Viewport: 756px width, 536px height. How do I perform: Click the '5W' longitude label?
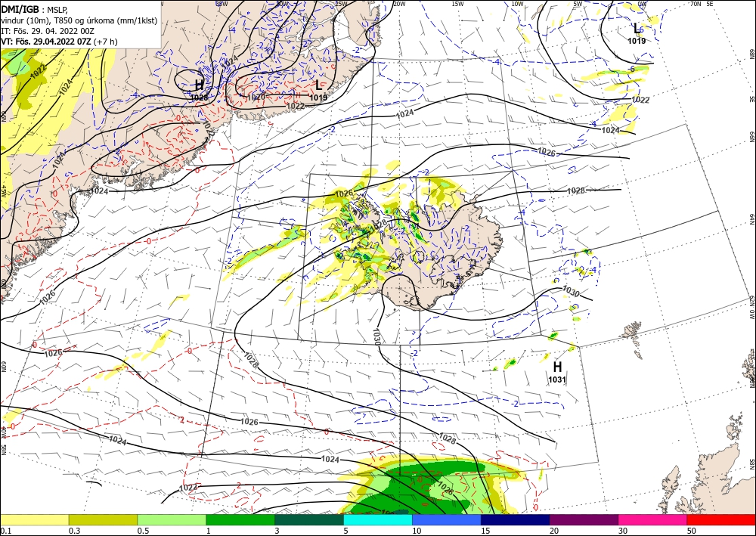tap(578, 4)
